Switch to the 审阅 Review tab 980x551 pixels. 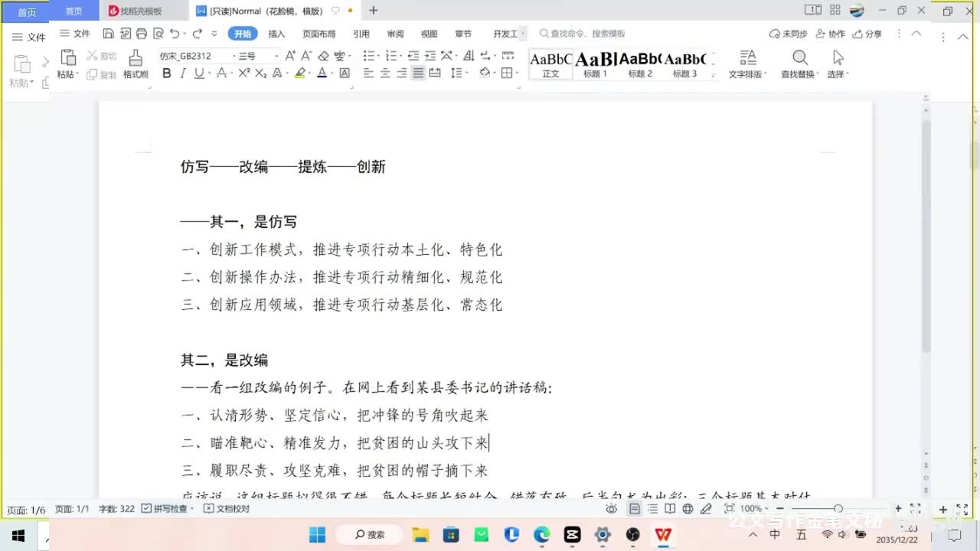point(395,34)
